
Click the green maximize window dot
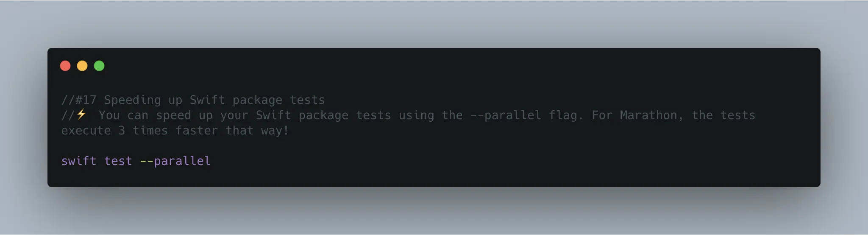click(x=99, y=66)
